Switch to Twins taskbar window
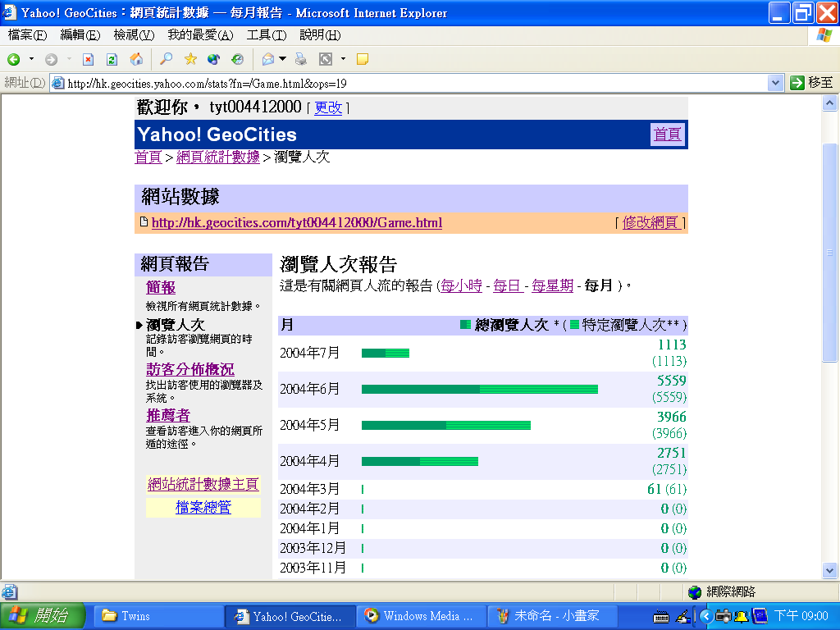 coord(158,616)
